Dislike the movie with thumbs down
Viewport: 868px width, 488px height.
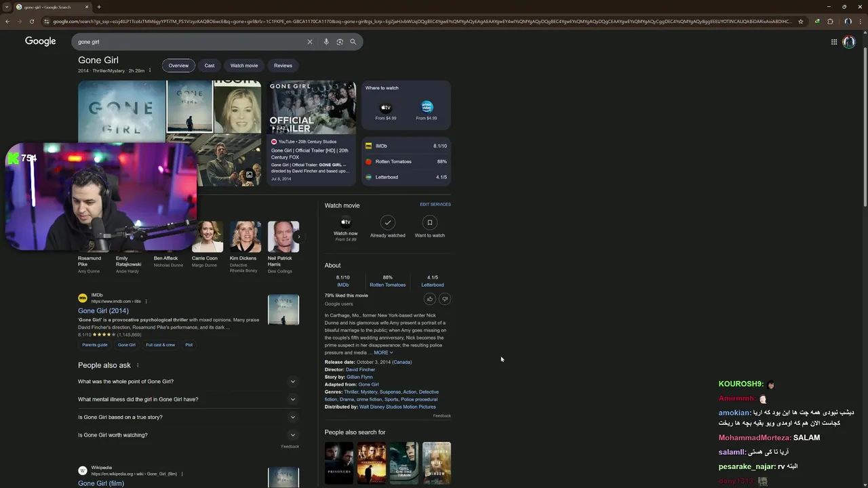pos(445,299)
